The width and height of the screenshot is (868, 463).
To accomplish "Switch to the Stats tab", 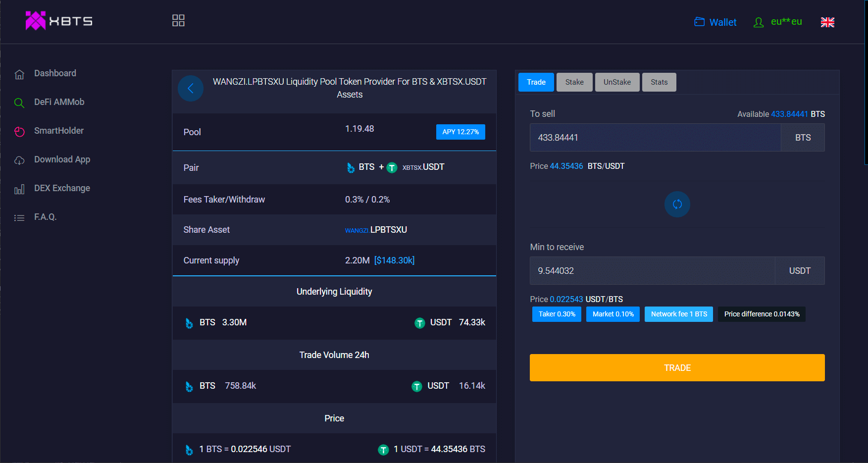I will pos(659,82).
